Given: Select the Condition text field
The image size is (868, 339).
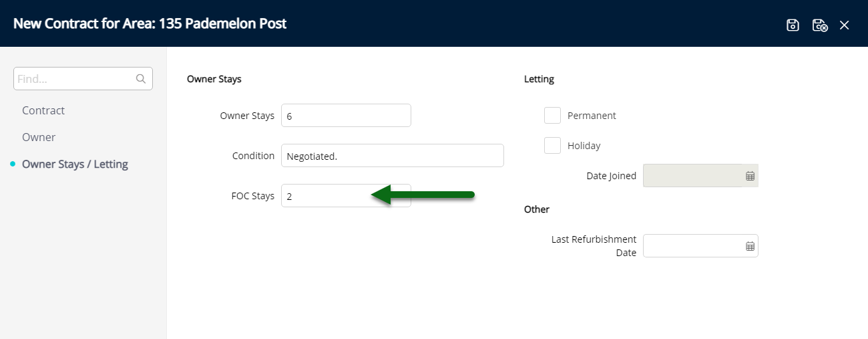Looking at the screenshot, I should [393, 156].
